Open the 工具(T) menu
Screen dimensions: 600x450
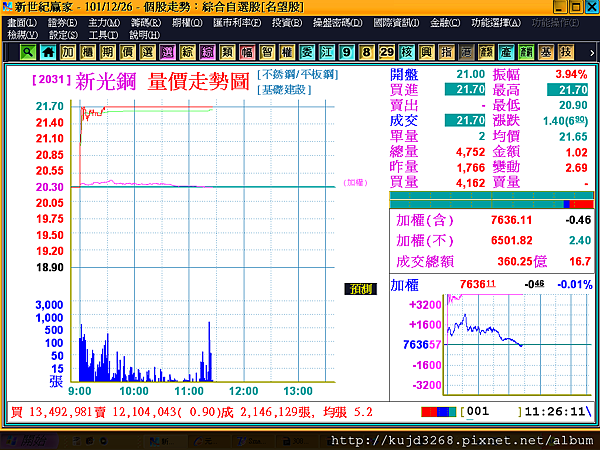click(103, 35)
